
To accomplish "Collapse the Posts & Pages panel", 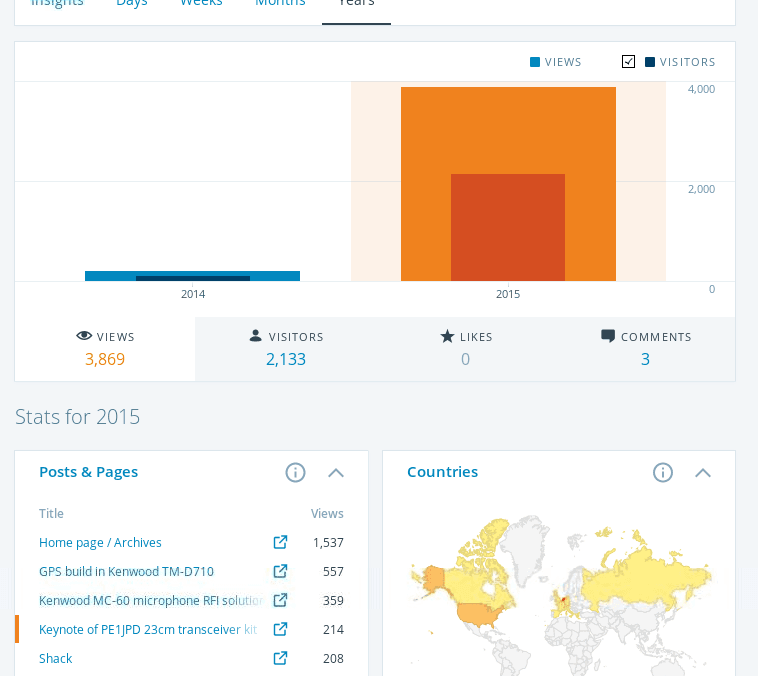I will coord(336,472).
